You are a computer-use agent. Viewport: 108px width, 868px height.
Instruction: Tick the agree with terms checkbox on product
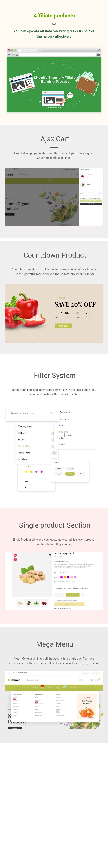55,600
